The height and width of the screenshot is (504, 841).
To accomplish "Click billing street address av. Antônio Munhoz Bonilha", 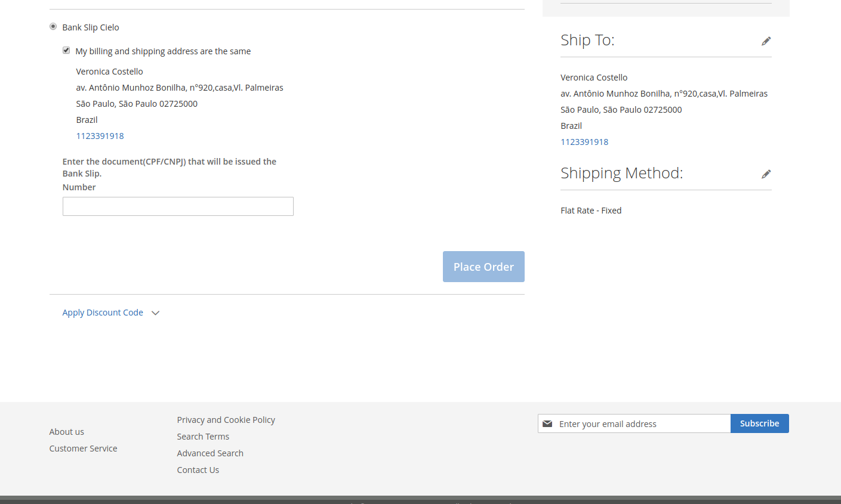I will (x=180, y=88).
